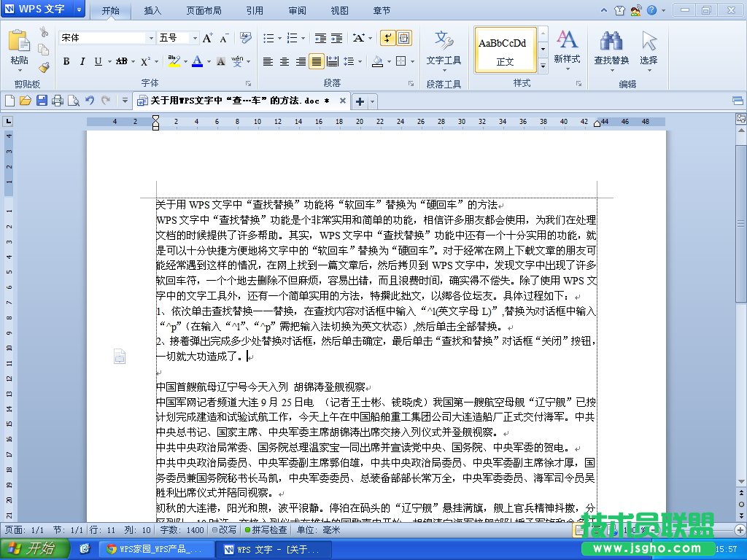Toggle italic formatting with the I icon
Image resolution: width=747 pixels, height=560 pixels.
82,61
